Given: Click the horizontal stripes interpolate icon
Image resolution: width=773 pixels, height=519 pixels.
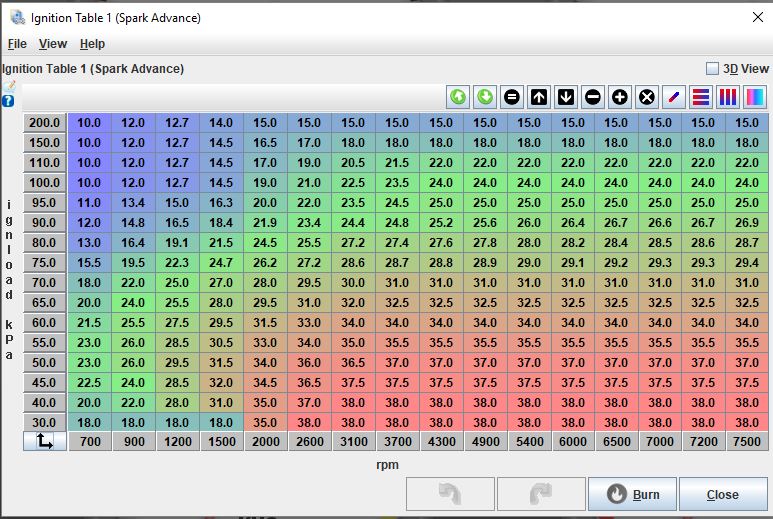Looking at the screenshot, I should pyautogui.click(x=701, y=97).
